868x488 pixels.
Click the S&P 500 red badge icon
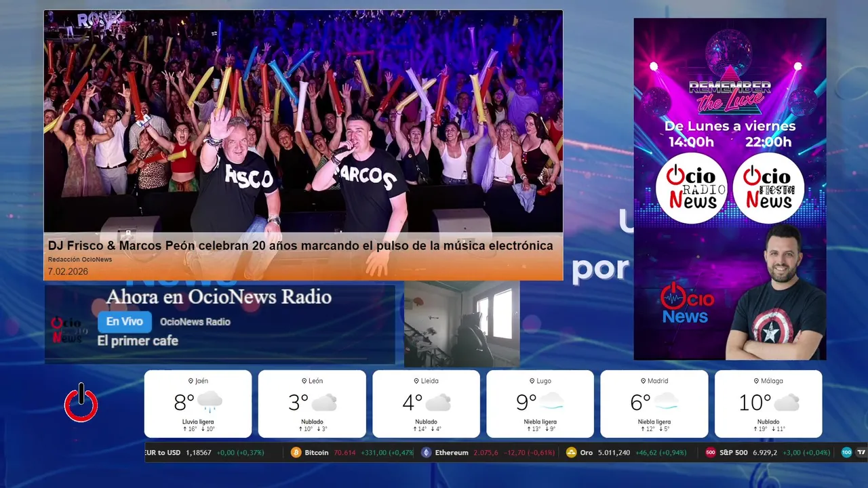pyautogui.click(x=711, y=452)
